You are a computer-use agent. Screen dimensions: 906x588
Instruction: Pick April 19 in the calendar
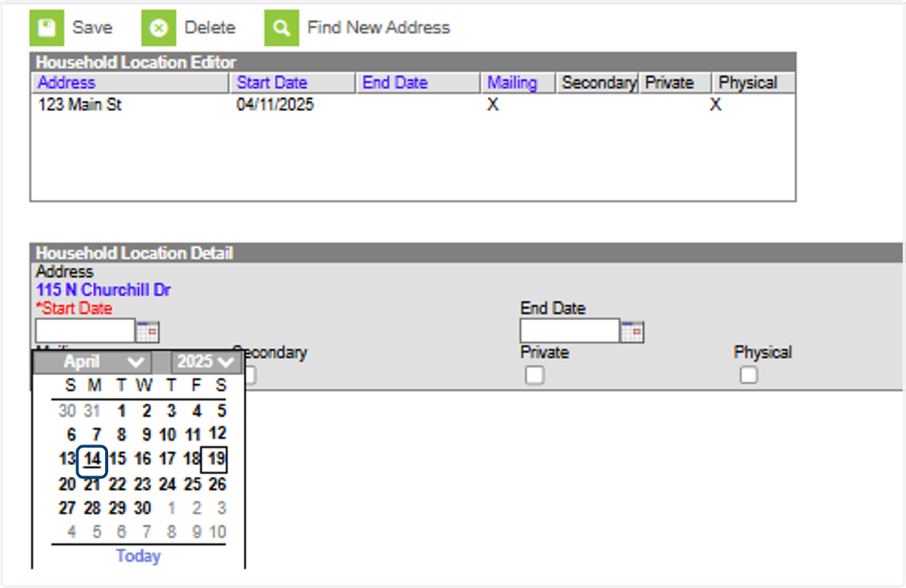(215, 459)
